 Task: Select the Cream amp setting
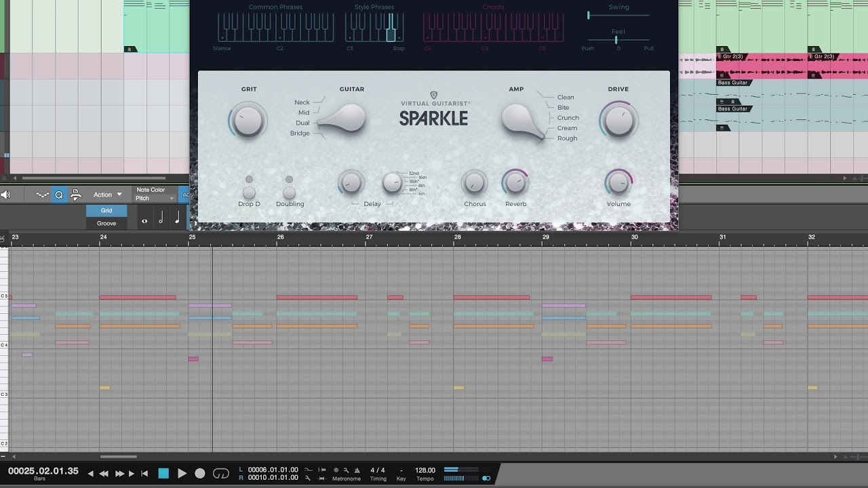pyautogui.click(x=568, y=128)
